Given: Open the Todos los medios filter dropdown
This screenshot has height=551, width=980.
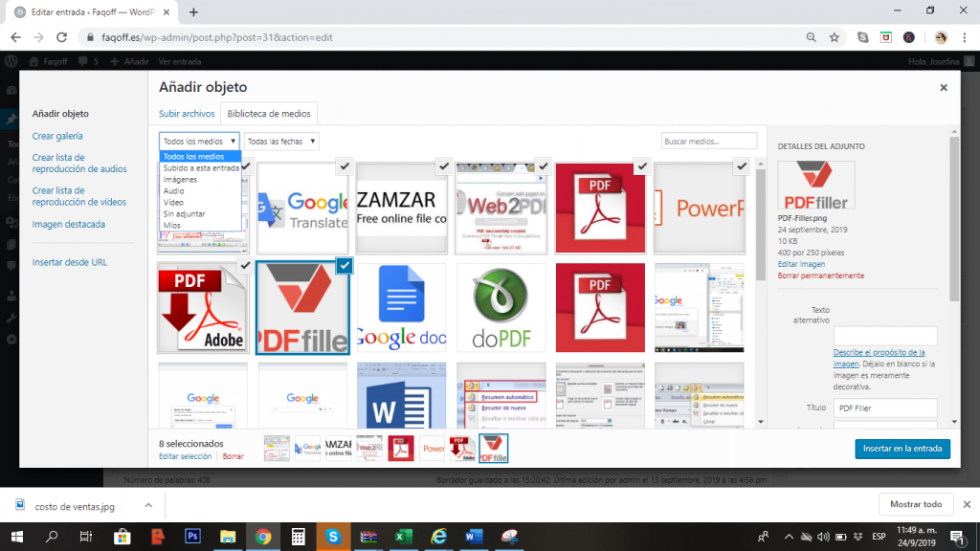Looking at the screenshot, I should pyautogui.click(x=199, y=142).
